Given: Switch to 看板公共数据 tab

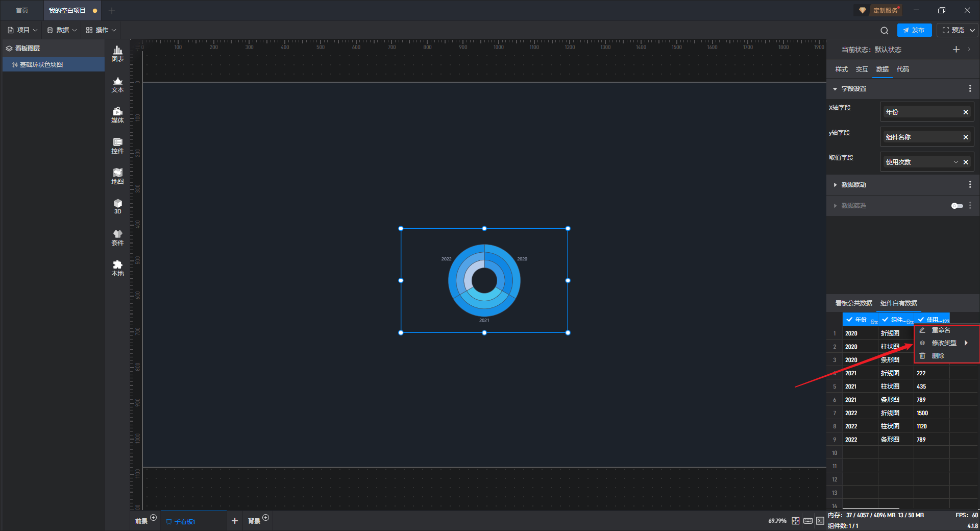Looking at the screenshot, I should pyautogui.click(x=853, y=303).
